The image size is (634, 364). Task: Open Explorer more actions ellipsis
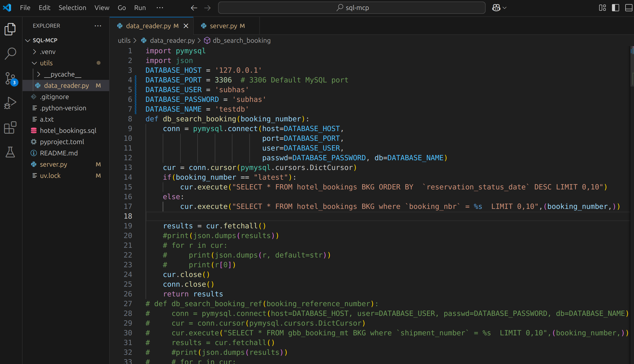[x=98, y=26]
